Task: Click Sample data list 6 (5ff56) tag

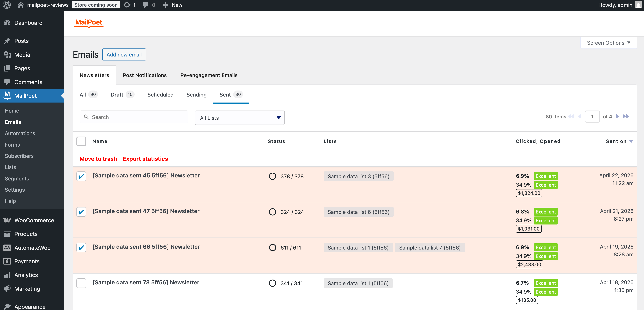Action: point(358,212)
